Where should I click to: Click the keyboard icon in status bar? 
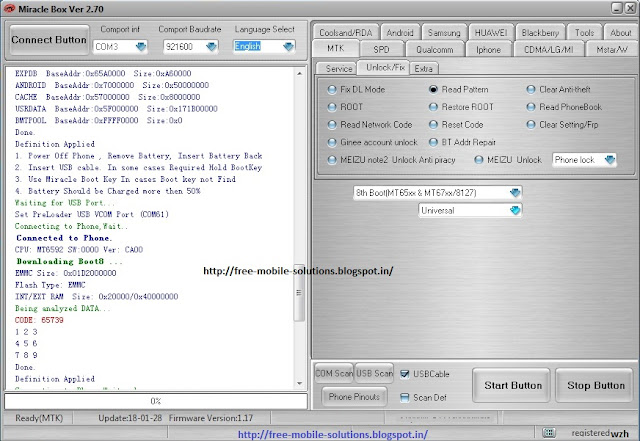(549, 432)
